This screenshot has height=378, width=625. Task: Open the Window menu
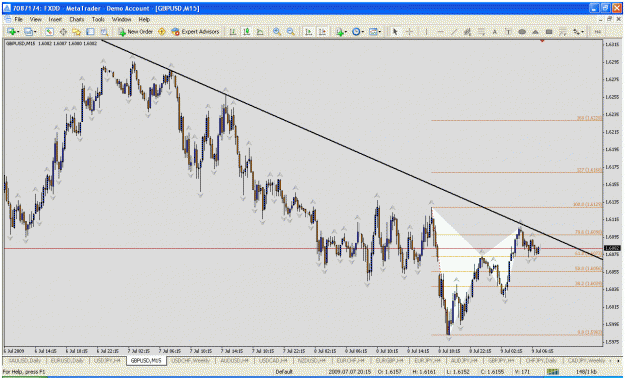[121, 19]
